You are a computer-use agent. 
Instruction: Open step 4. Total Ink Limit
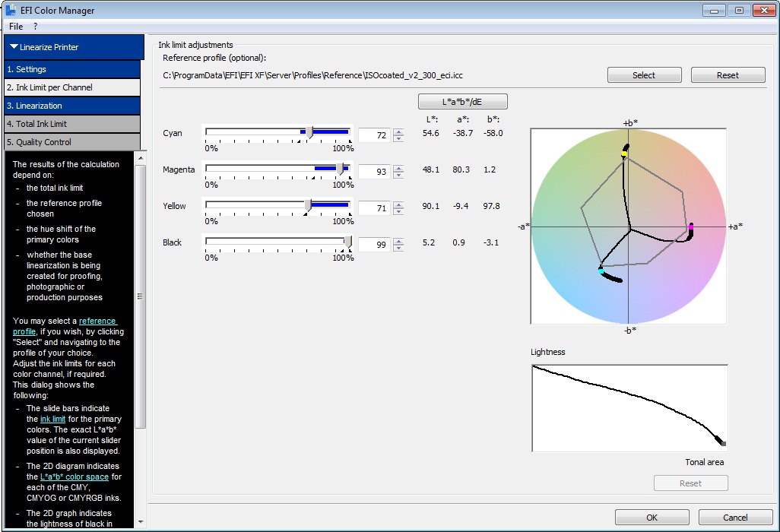[73, 124]
